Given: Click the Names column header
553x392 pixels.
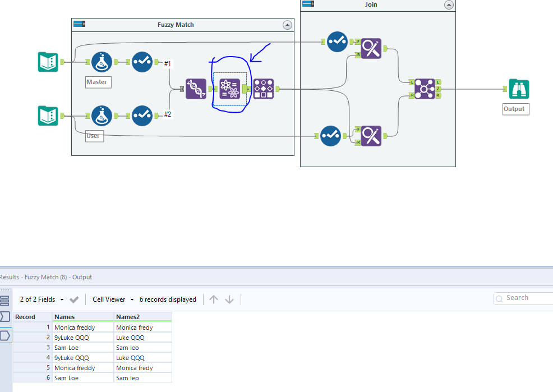Looking at the screenshot, I should pos(83,316).
